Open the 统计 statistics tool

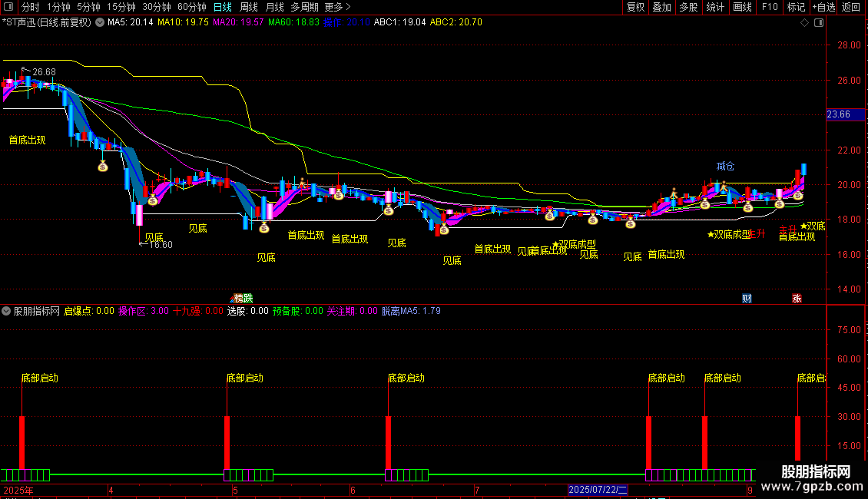pos(714,7)
